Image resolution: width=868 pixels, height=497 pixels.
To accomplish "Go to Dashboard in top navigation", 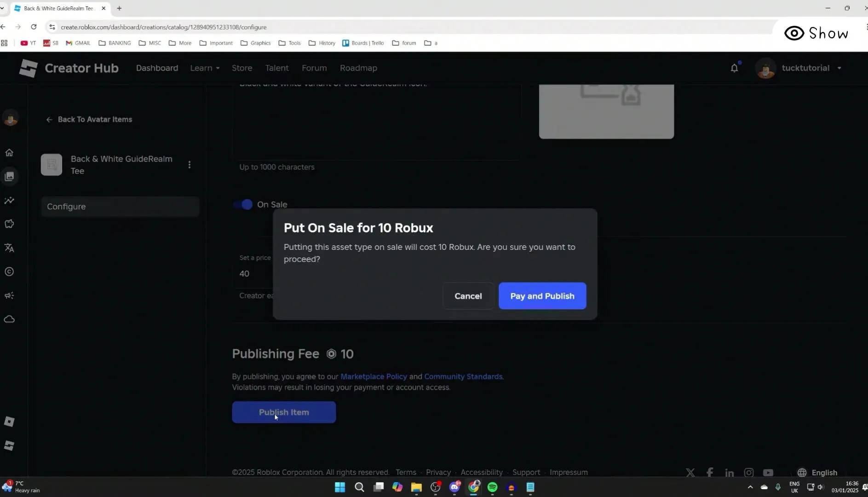I will (157, 68).
